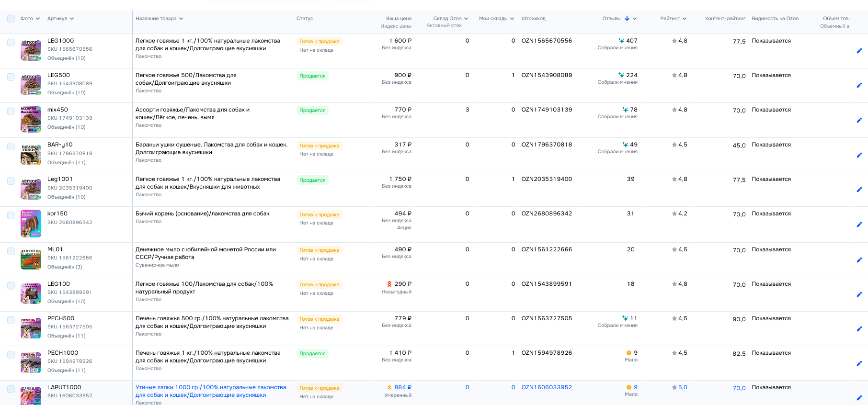Click the star rating icon for kor150
The height and width of the screenshot is (405, 868).
(674, 214)
